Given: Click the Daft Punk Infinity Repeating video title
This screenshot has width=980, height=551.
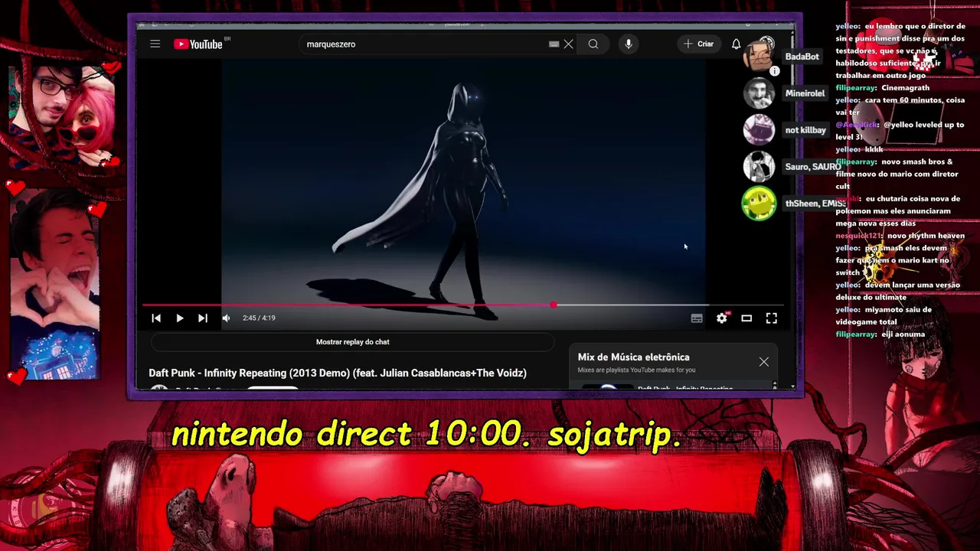Looking at the screenshot, I should point(338,373).
